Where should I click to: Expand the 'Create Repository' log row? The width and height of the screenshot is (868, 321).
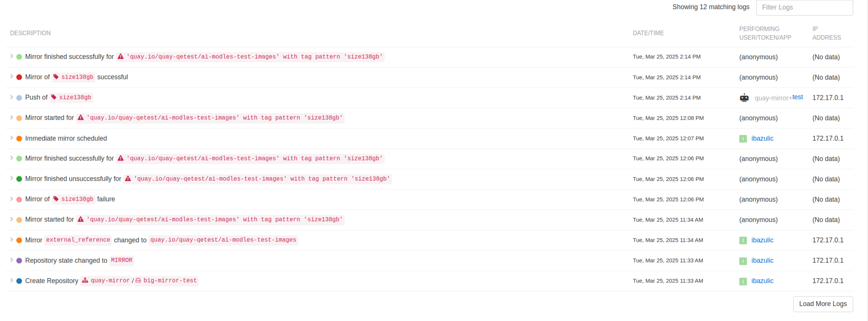(12, 280)
